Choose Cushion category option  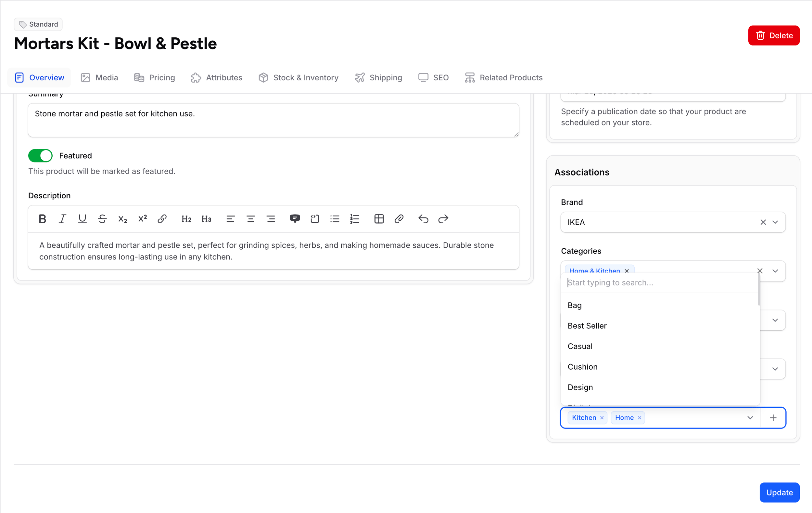click(660, 367)
